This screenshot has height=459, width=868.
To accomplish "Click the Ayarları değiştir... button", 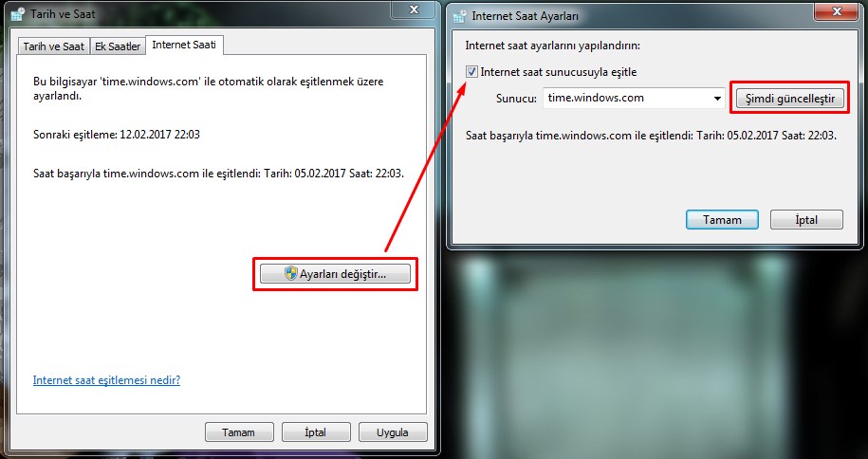I will click(x=336, y=273).
